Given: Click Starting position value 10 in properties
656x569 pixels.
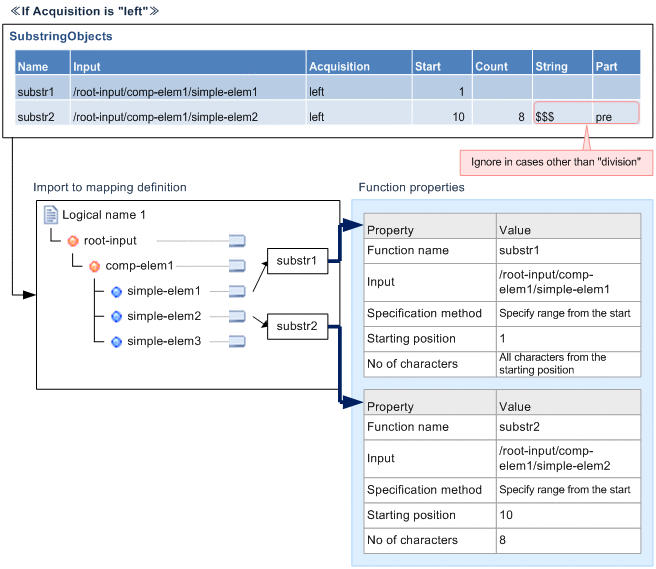Looking at the screenshot, I should pyautogui.click(x=568, y=515).
